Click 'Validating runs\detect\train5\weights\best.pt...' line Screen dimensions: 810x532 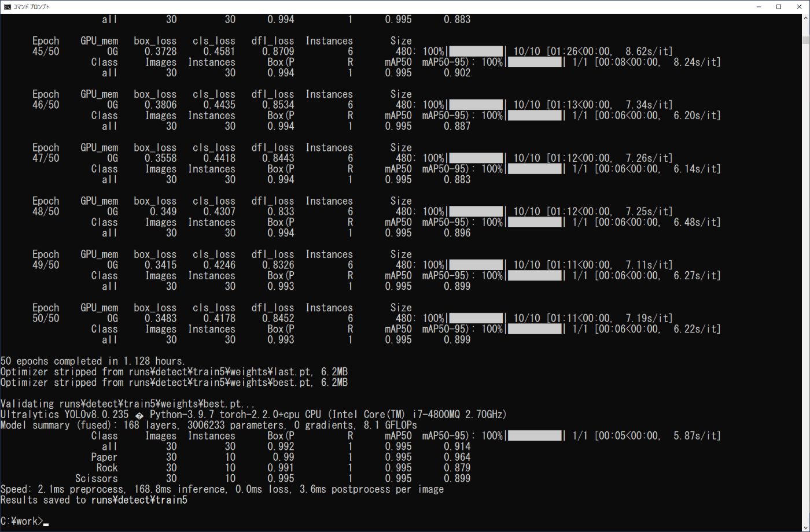[x=128, y=404]
